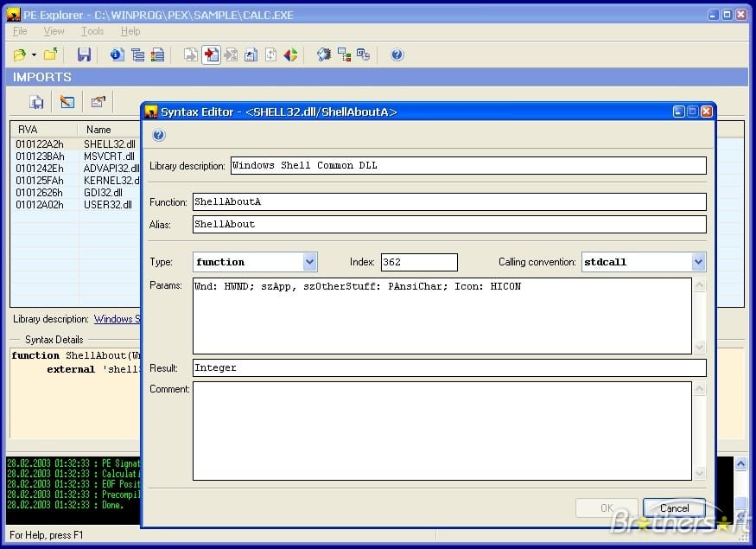Viewport: 756px width, 549px height.
Task: Click the Help question mark toolbar icon
Action: tap(397, 54)
